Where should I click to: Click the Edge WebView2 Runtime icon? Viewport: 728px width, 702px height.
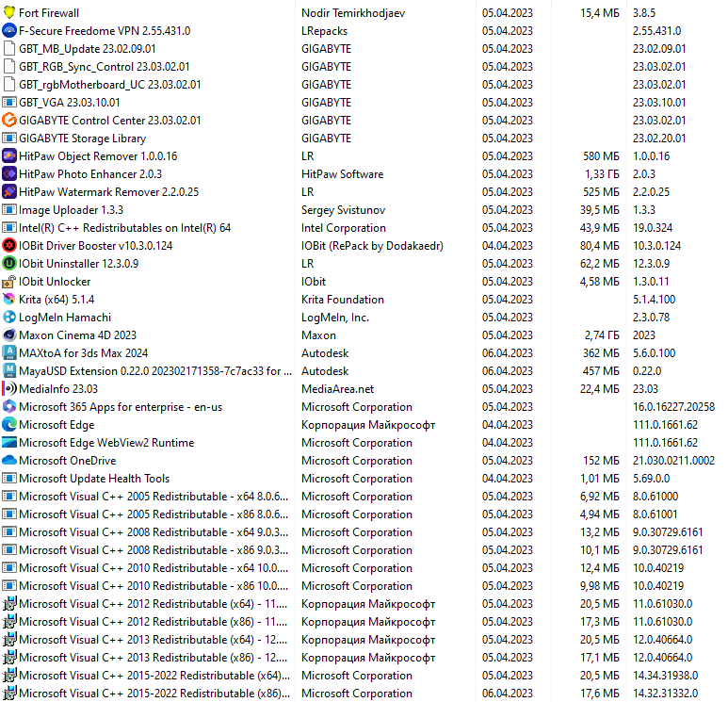[9, 442]
